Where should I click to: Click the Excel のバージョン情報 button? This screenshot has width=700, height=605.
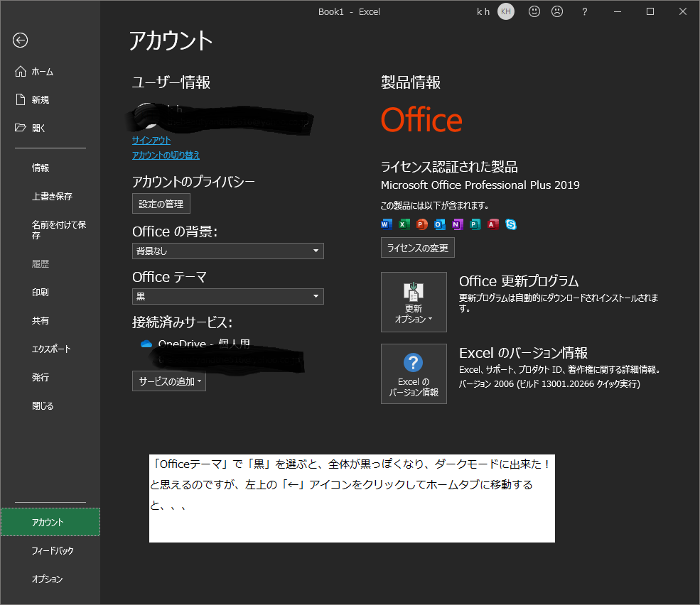pyautogui.click(x=414, y=374)
